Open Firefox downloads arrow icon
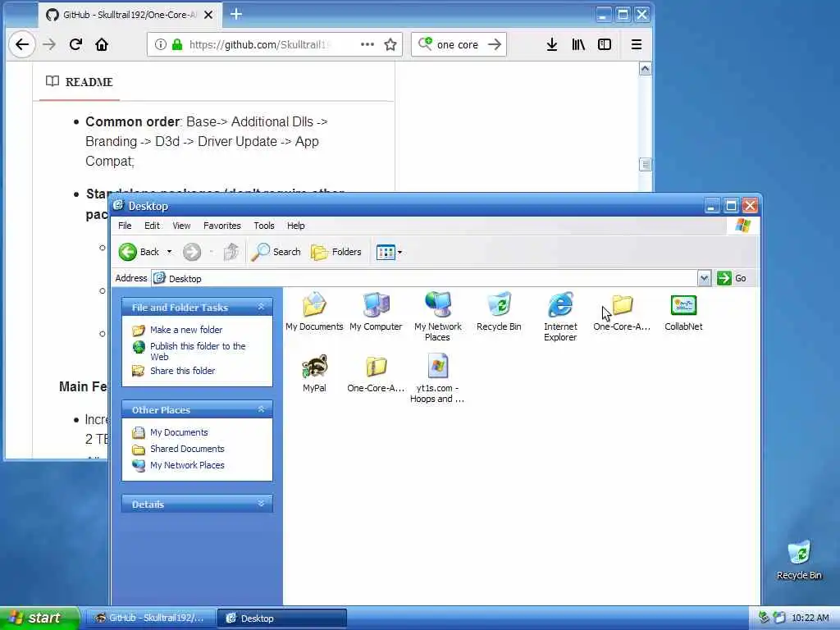Viewport: 840px width, 630px height. coord(552,44)
